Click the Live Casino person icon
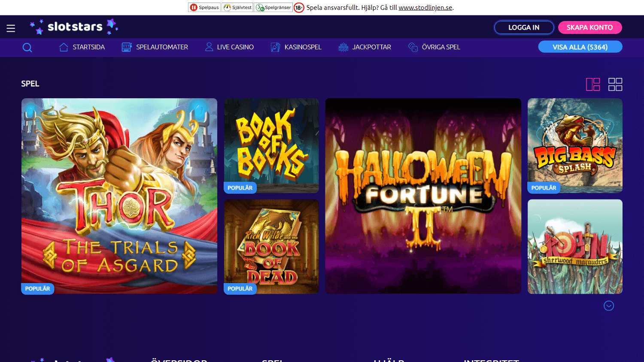Image resolution: width=644 pixels, height=362 pixels. pyautogui.click(x=209, y=47)
